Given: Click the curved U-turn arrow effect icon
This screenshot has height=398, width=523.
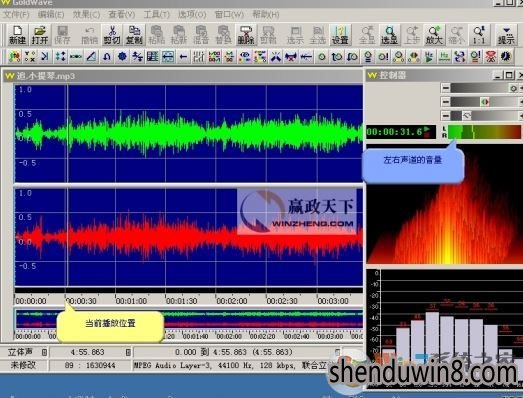Looking at the screenshot, I should (107, 57).
